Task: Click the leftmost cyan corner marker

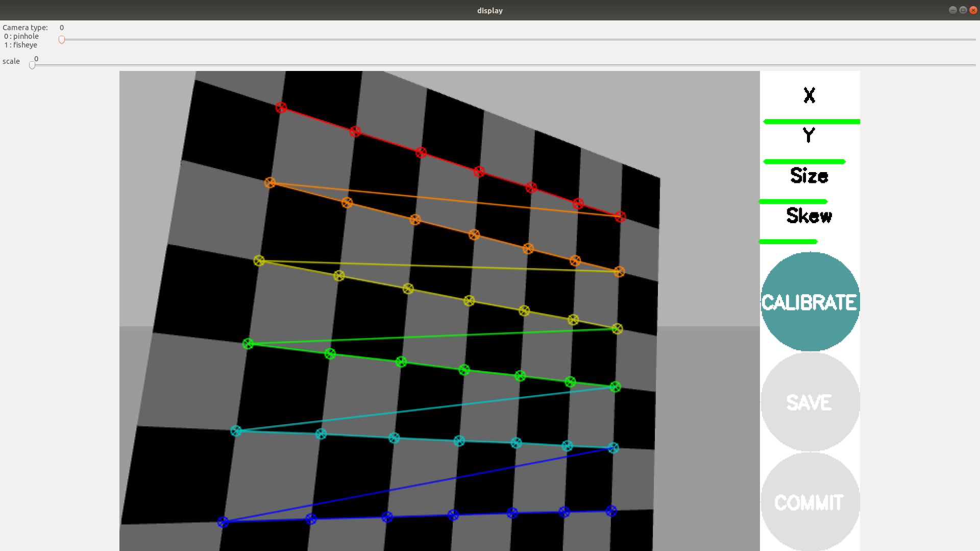Action: 236,431
